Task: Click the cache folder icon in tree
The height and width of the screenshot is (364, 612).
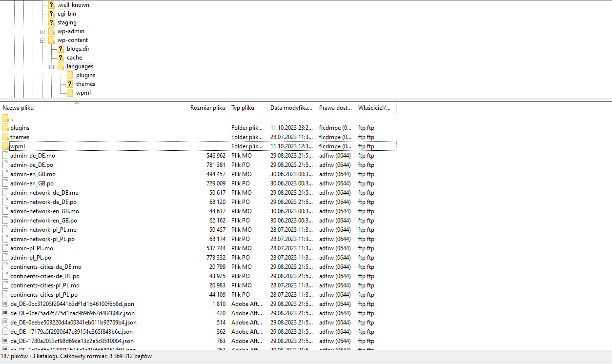Action: point(61,58)
